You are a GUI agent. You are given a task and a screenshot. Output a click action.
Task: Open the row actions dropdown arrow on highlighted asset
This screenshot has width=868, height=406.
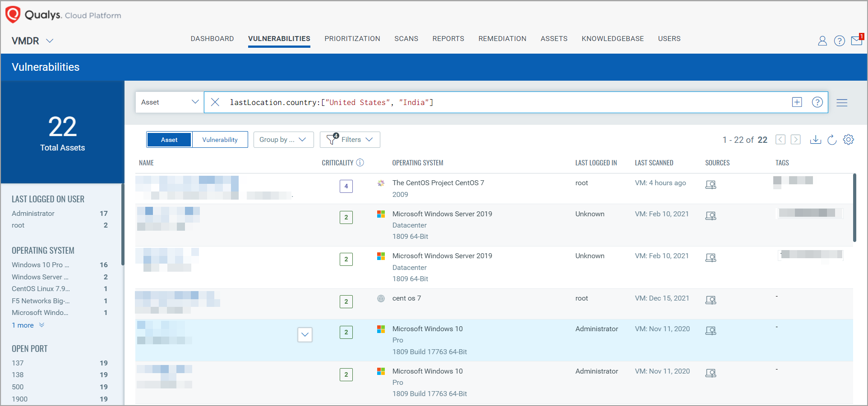click(305, 334)
